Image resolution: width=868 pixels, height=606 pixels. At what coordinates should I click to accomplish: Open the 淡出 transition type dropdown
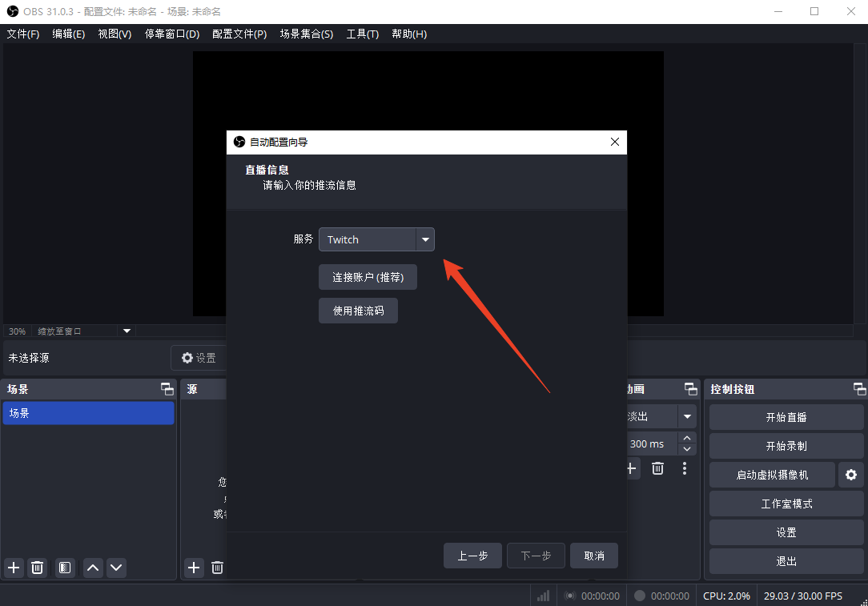(x=687, y=416)
